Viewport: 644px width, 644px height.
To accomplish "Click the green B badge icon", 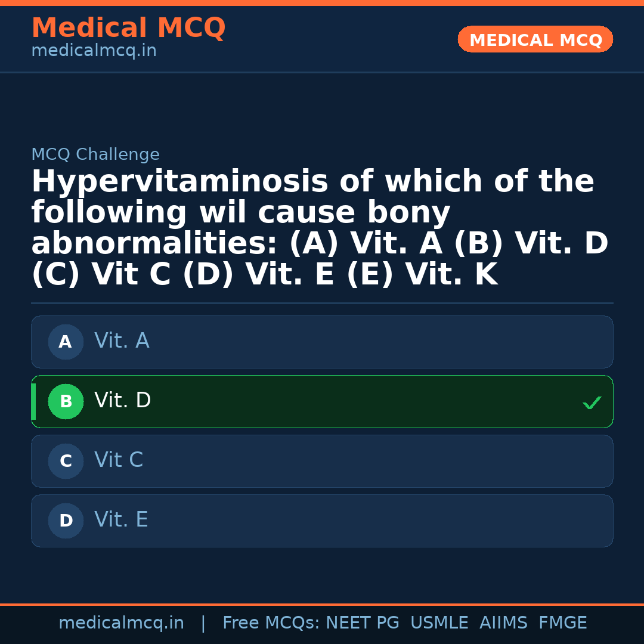I will [66, 401].
